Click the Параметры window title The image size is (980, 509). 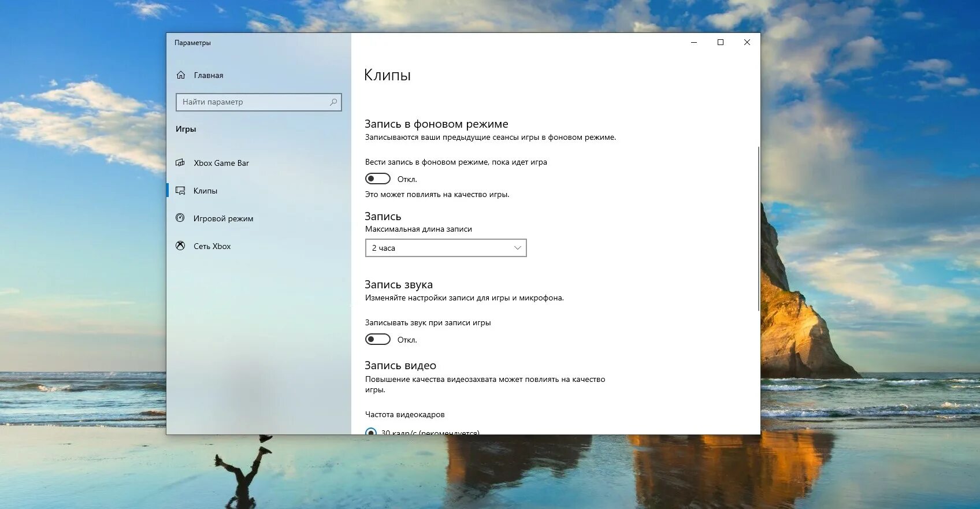pyautogui.click(x=192, y=43)
